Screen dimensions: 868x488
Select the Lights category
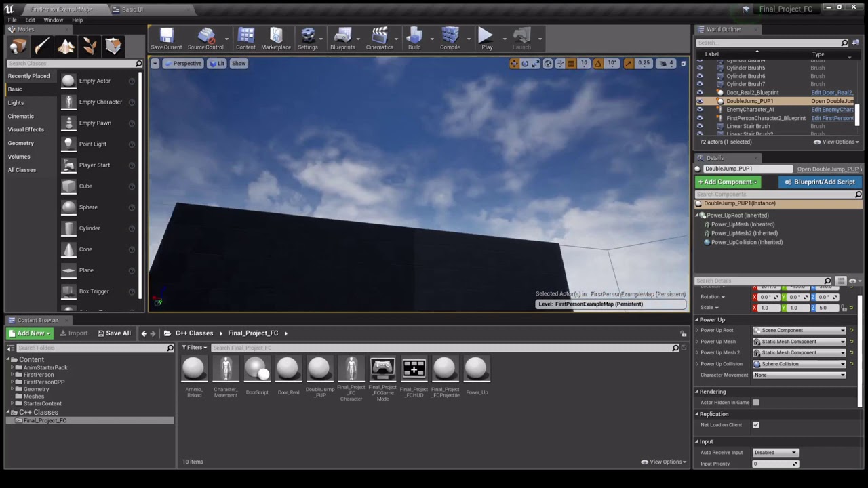(16, 103)
